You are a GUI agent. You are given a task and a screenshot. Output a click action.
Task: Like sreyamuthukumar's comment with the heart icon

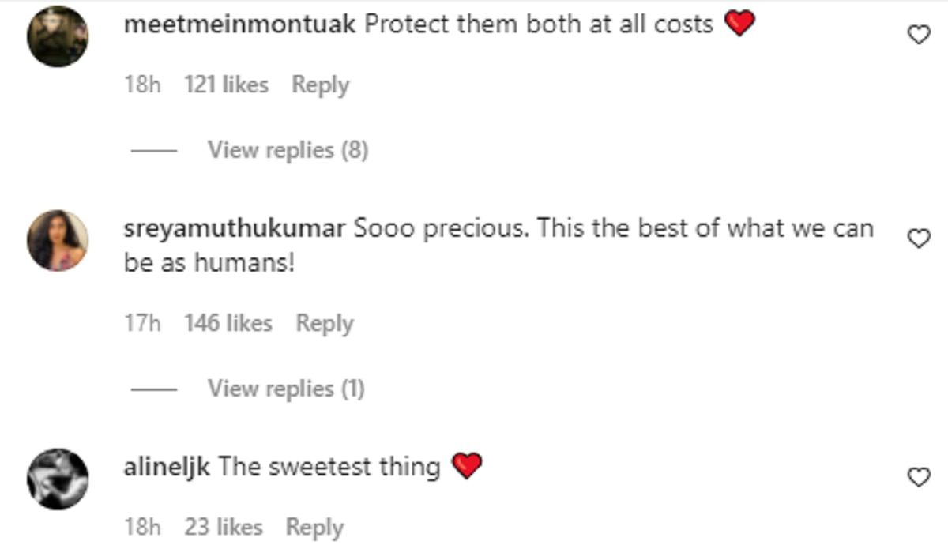point(918,239)
